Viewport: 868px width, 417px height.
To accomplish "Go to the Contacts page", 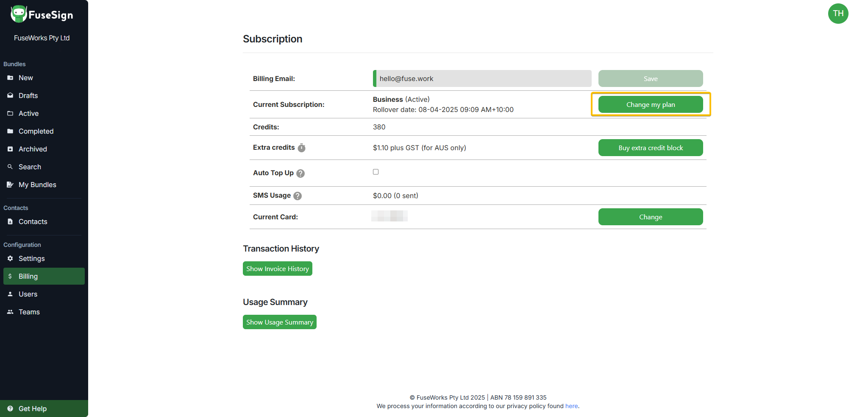I will click(x=33, y=221).
